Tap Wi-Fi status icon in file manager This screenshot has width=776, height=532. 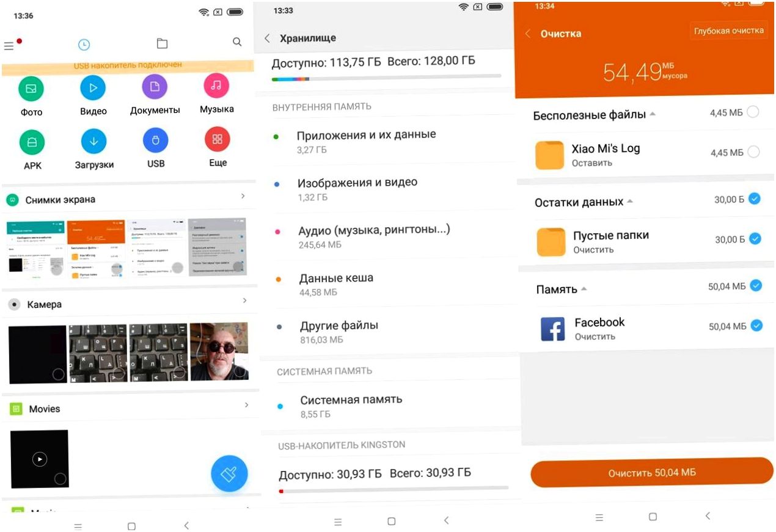[x=203, y=12]
